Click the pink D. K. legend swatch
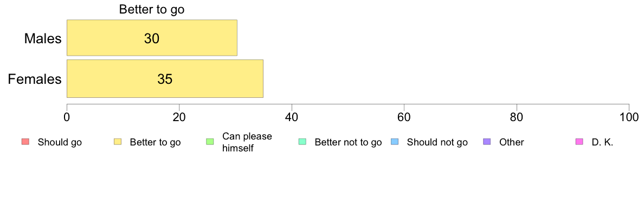Viewport: 644px width, 199px height. click(x=579, y=142)
